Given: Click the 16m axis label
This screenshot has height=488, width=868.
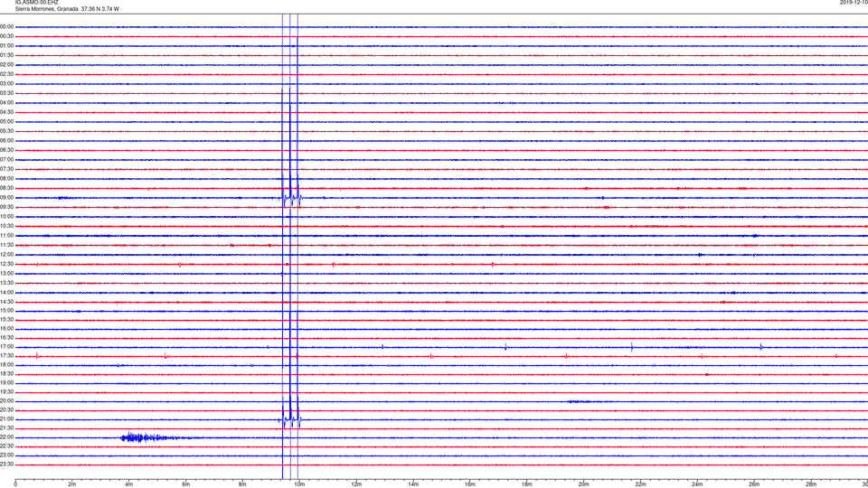Looking at the screenshot, I should pos(470,484).
